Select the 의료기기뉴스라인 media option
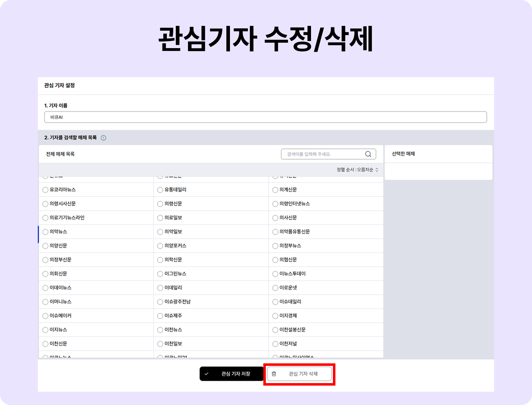Image resolution: width=532 pixels, height=405 pixels. (x=67, y=218)
